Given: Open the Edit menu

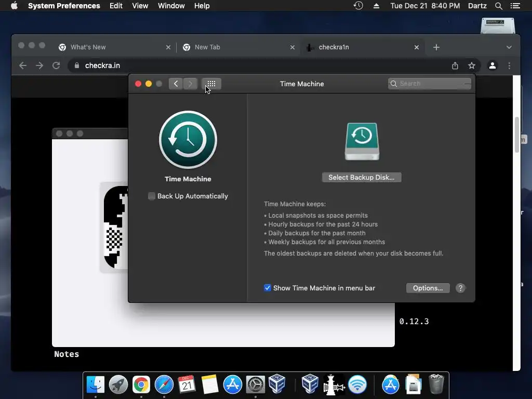Looking at the screenshot, I should coord(116,6).
